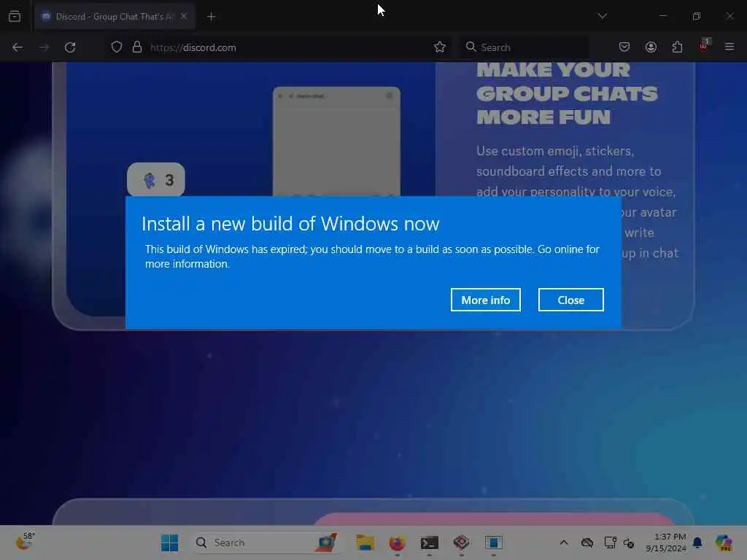The image size is (747, 560).
Task: Open the Windows Start menu
Action: pos(169,542)
